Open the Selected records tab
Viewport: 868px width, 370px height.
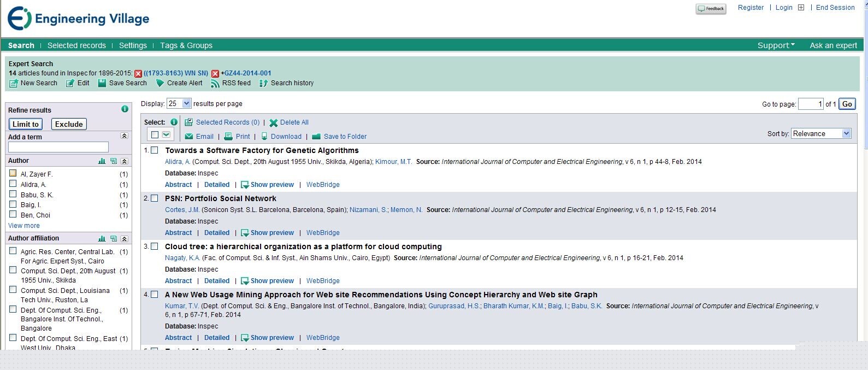(76, 45)
